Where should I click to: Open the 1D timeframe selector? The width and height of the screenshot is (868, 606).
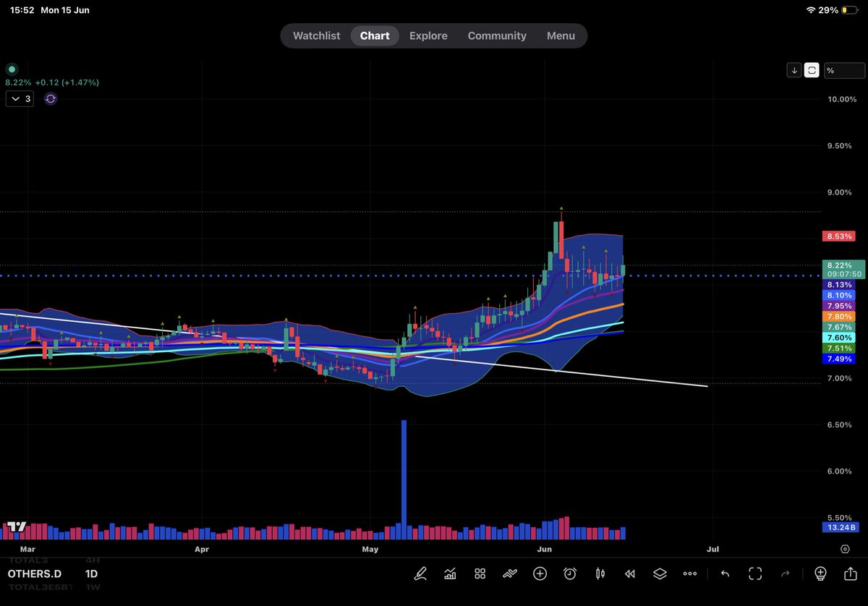pos(91,573)
